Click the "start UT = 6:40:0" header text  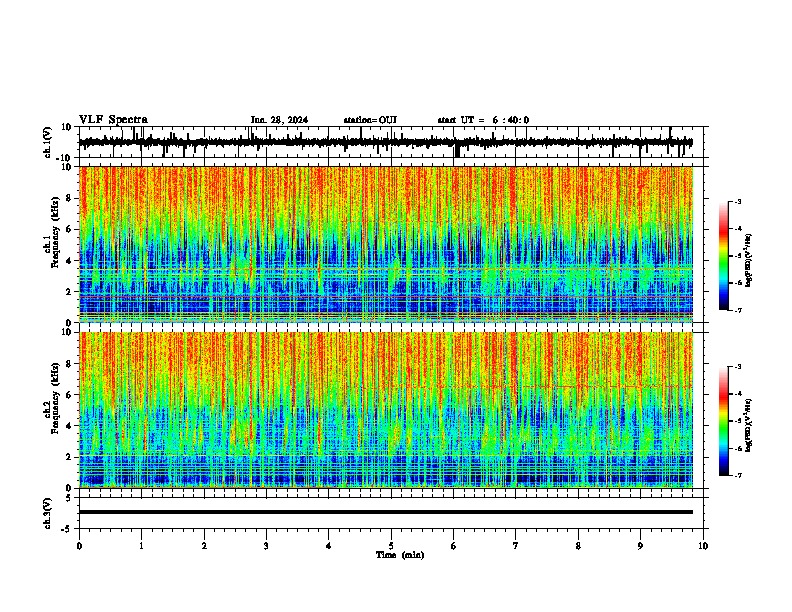tap(483, 120)
